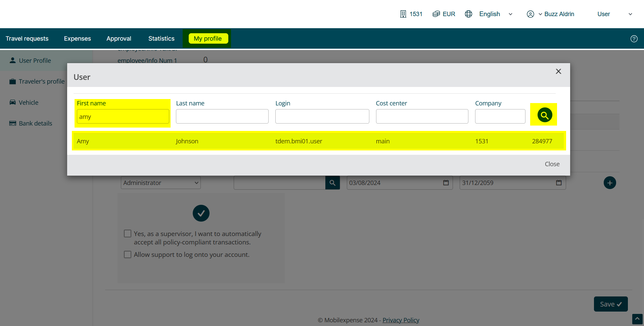
Task: Open the Privacy Policy link
Action: [x=401, y=320]
